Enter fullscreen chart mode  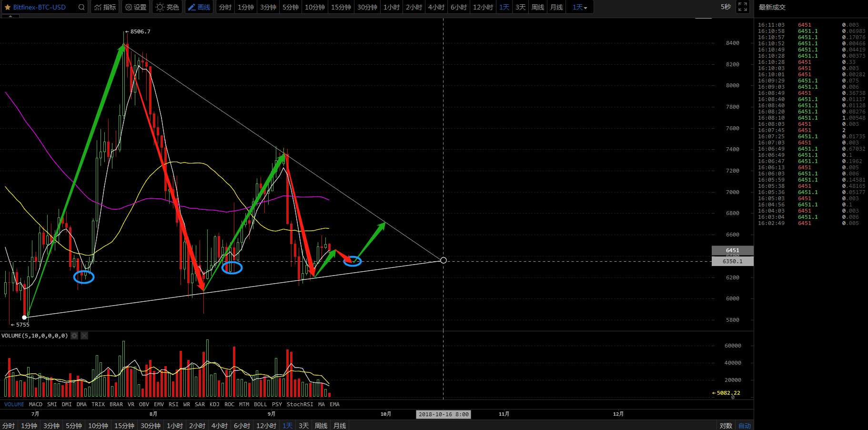pos(743,7)
